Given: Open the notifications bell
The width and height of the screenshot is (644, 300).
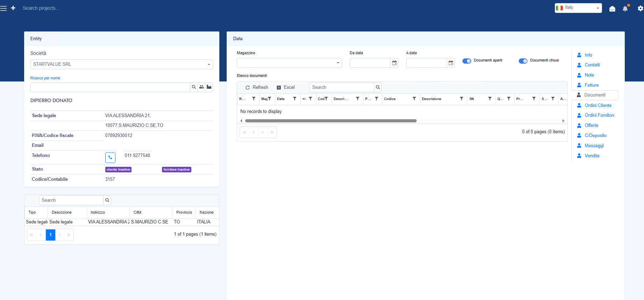Looking at the screenshot, I should click(625, 9).
